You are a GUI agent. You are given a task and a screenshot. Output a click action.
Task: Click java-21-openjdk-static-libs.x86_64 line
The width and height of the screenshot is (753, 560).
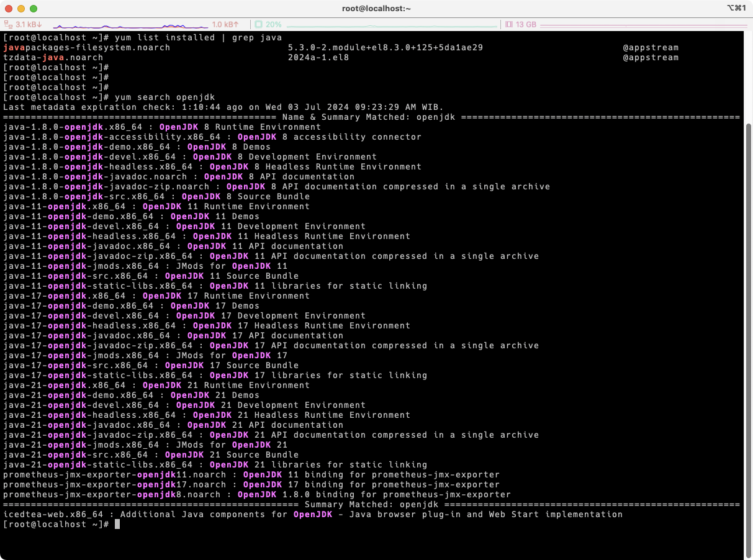tap(215, 464)
